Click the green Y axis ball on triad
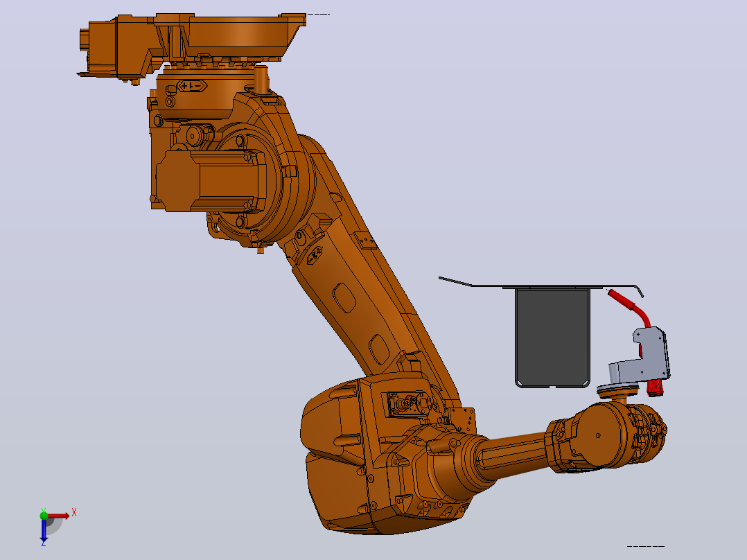 click(44, 515)
